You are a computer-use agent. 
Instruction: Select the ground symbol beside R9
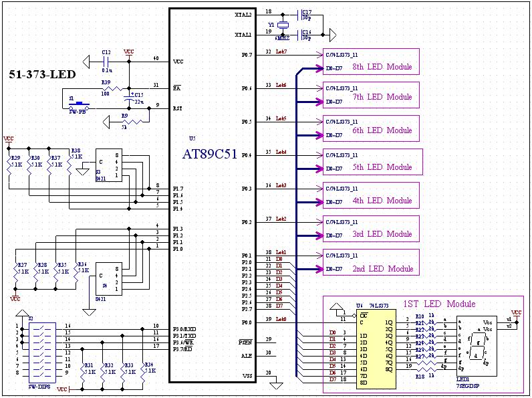[106, 122]
